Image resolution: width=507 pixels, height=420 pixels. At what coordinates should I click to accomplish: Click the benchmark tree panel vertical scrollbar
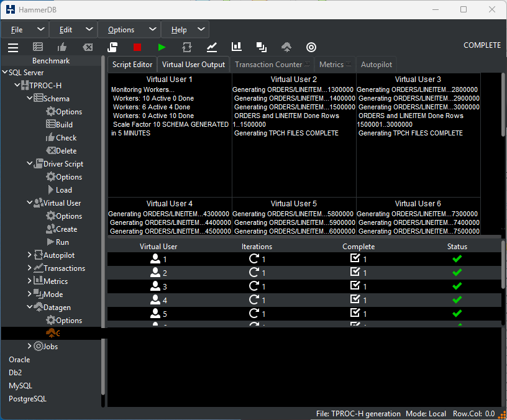point(103,226)
